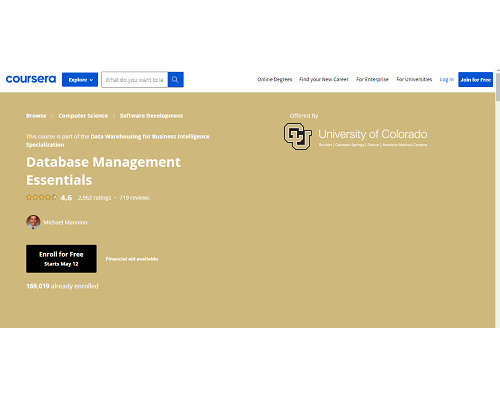Open Online Degrees in the header
Image resolution: width=500 pixels, height=400 pixels.
275,79
